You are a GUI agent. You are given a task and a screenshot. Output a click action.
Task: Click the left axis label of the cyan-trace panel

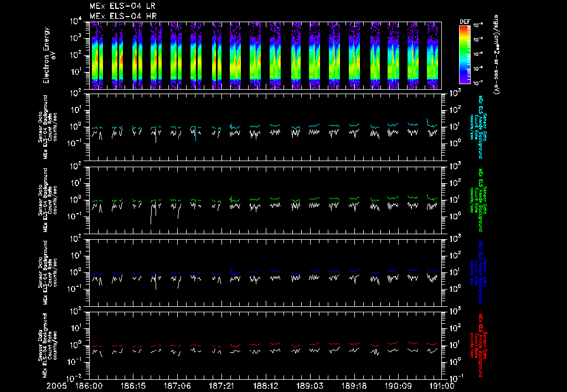[48, 127]
